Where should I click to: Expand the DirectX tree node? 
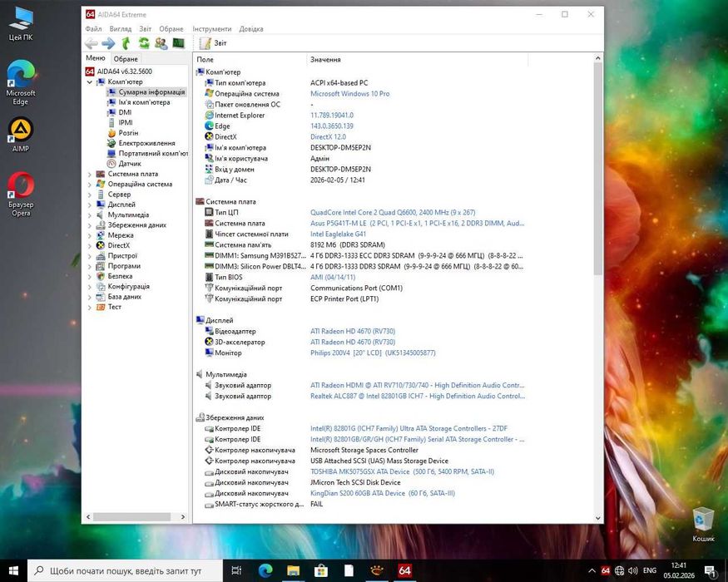pyautogui.click(x=90, y=245)
